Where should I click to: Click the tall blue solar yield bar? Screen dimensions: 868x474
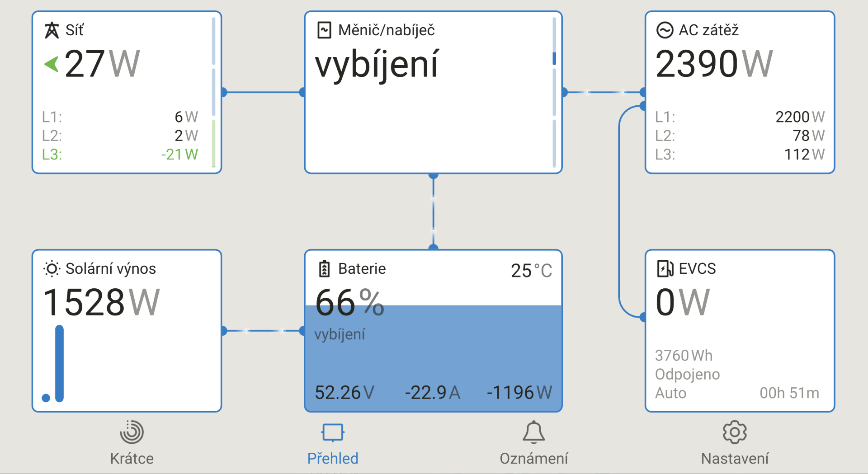pyautogui.click(x=59, y=363)
